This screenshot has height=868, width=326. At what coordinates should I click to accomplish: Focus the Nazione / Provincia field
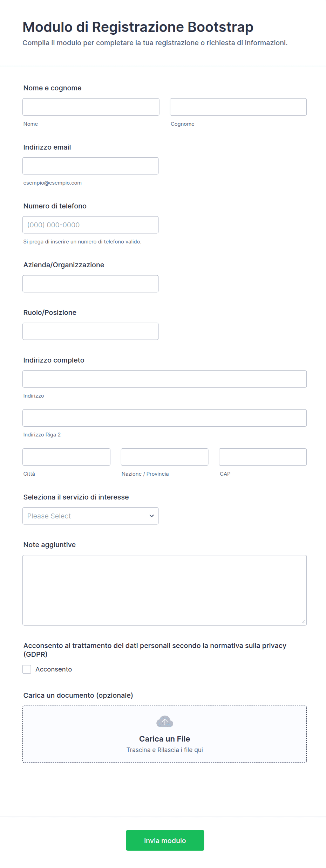point(164,457)
